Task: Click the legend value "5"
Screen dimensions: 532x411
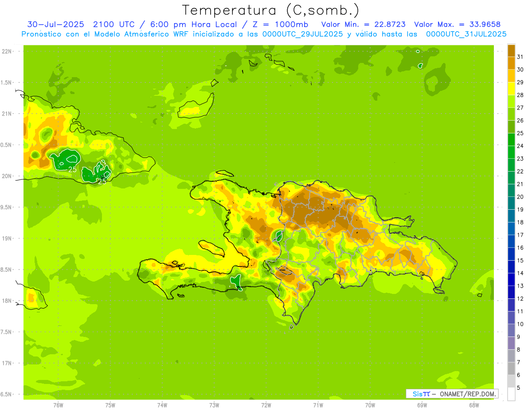Action: coord(519,388)
